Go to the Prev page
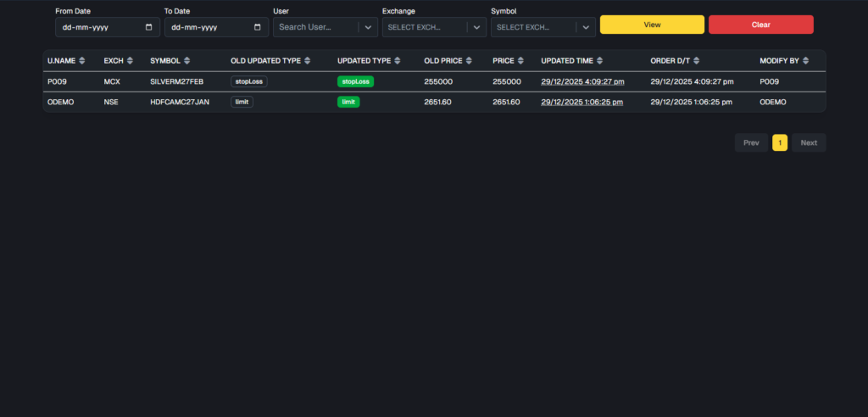868x417 pixels. [x=751, y=142]
